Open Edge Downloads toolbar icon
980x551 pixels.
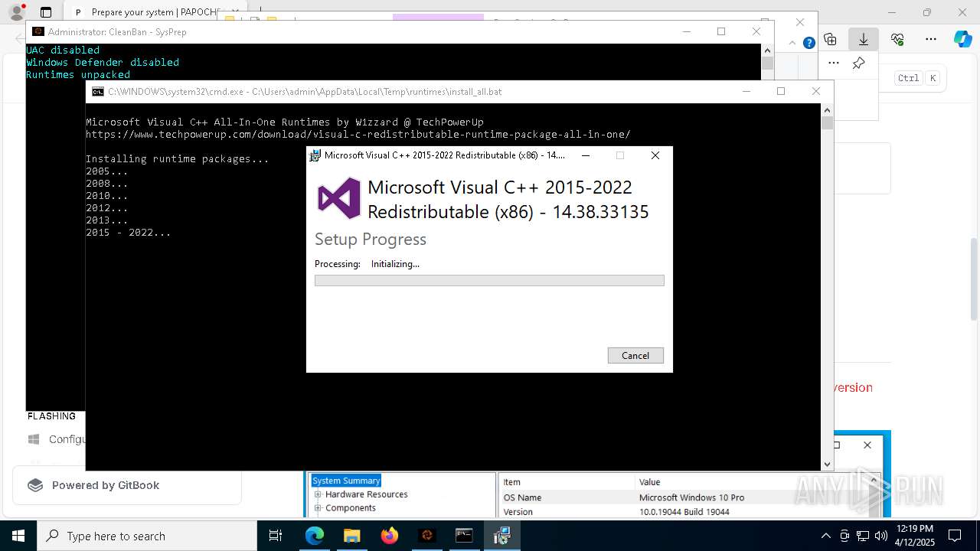tap(863, 39)
